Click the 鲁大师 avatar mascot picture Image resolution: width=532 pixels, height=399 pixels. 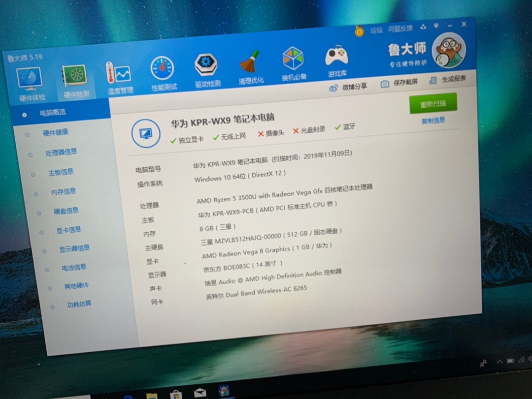[449, 51]
